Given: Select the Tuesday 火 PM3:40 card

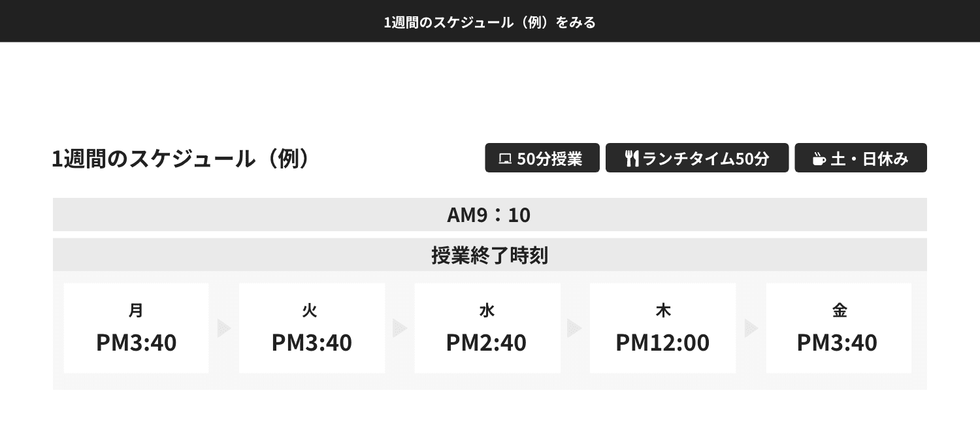Looking at the screenshot, I should (312, 328).
